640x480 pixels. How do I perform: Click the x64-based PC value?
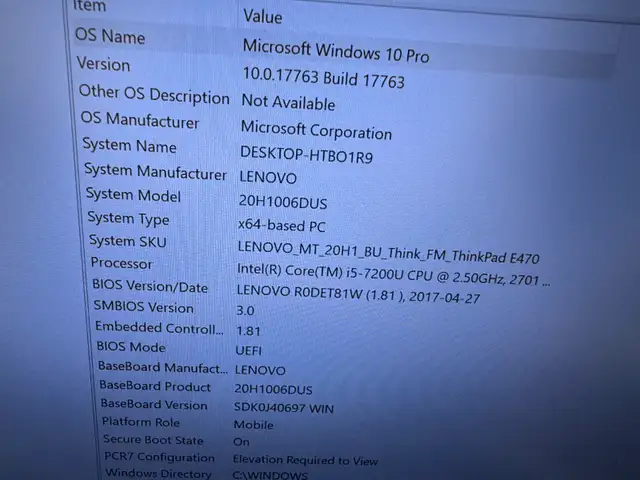tap(282, 225)
